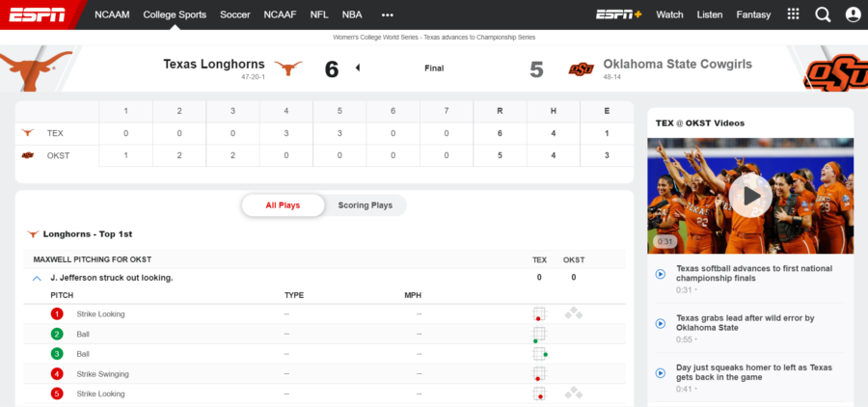The image size is (868, 407).
Task: Click pitch 1 red number badge
Action: click(x=57, y=314)
